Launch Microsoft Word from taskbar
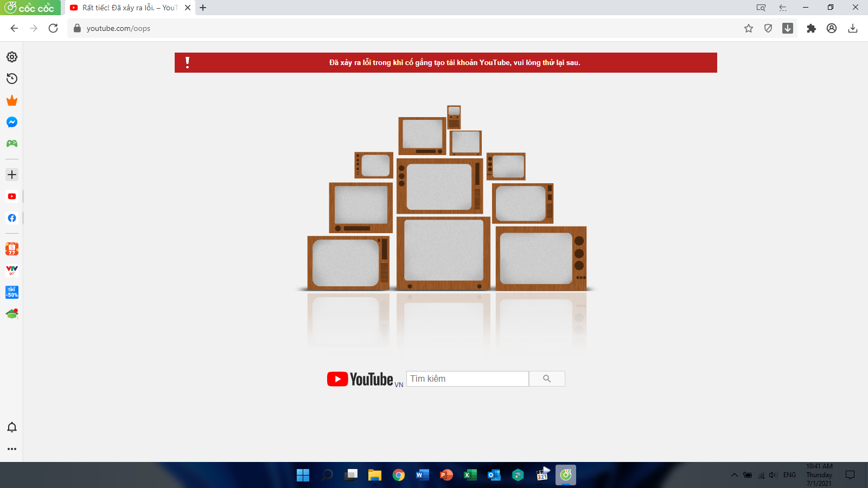Image resolution: width=868 pixels, height=488 pixels. [x=423, y=475]
